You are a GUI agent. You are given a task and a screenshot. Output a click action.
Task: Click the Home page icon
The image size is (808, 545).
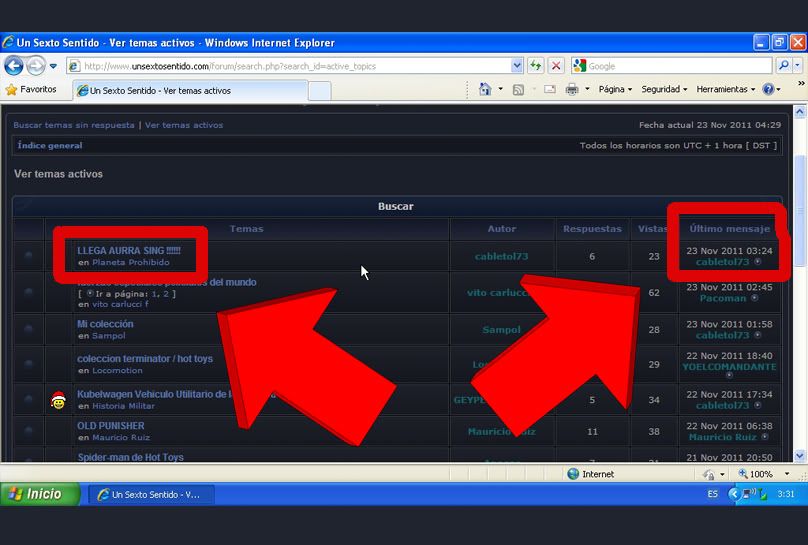click(485, 89)
